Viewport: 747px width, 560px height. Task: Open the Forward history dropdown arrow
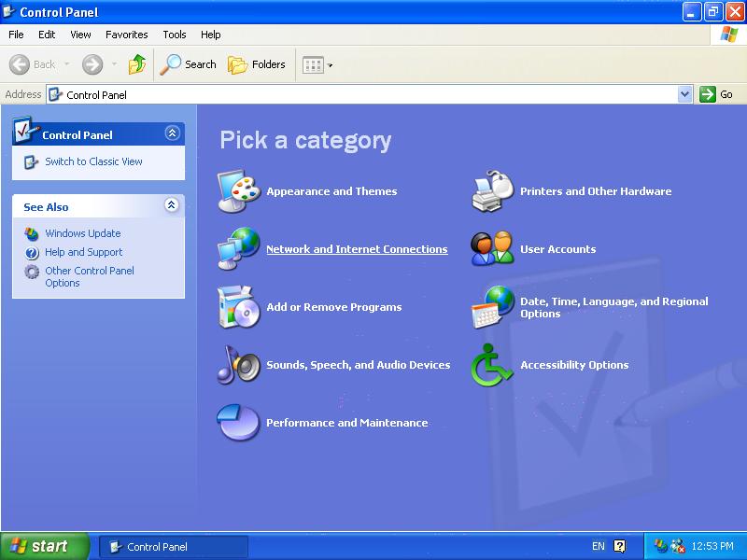pos(114,64)
